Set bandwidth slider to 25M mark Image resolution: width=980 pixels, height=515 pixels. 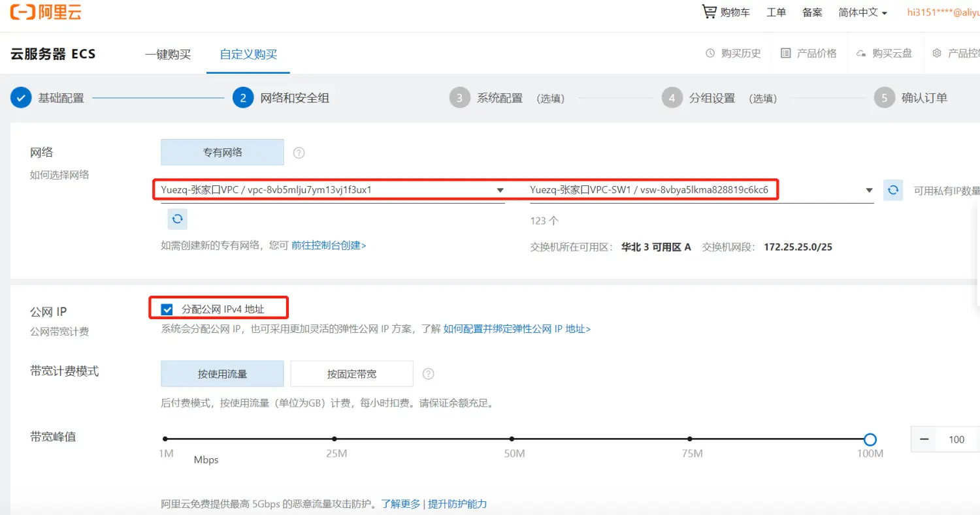click(x=335, y=439)
